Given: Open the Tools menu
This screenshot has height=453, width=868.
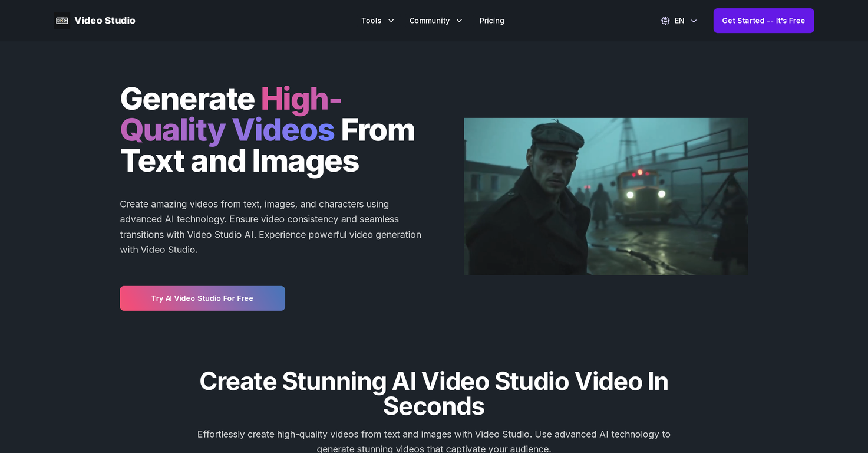Looking at the screenshot, I should click(371, 20).
